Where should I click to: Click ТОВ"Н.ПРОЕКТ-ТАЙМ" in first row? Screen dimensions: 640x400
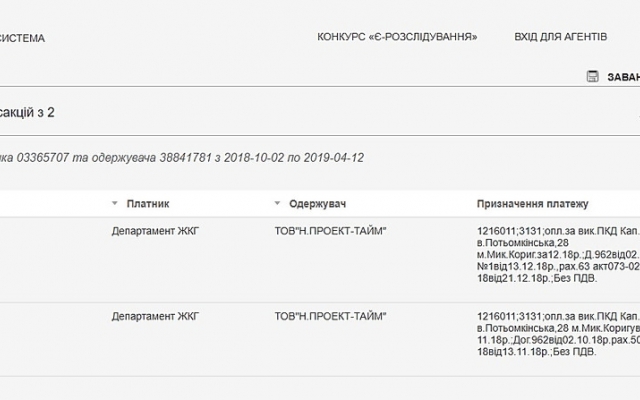[330, 231]
